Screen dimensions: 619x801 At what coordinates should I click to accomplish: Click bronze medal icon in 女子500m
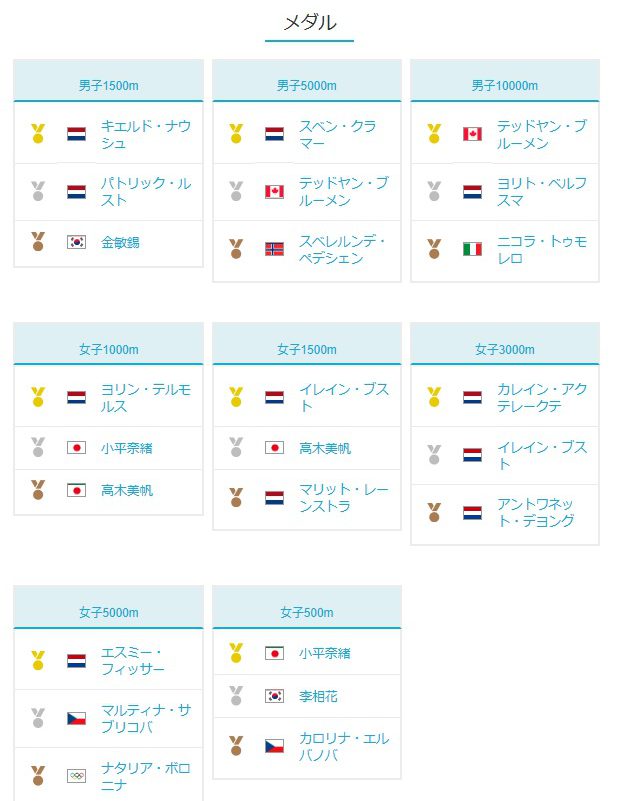coord(236,746)
